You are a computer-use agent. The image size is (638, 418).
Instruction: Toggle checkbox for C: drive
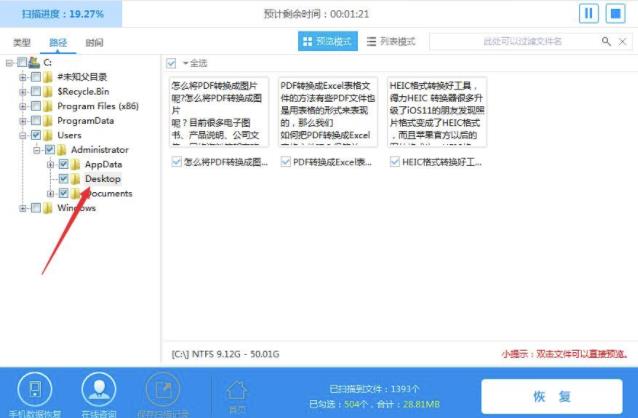[22, 62]
